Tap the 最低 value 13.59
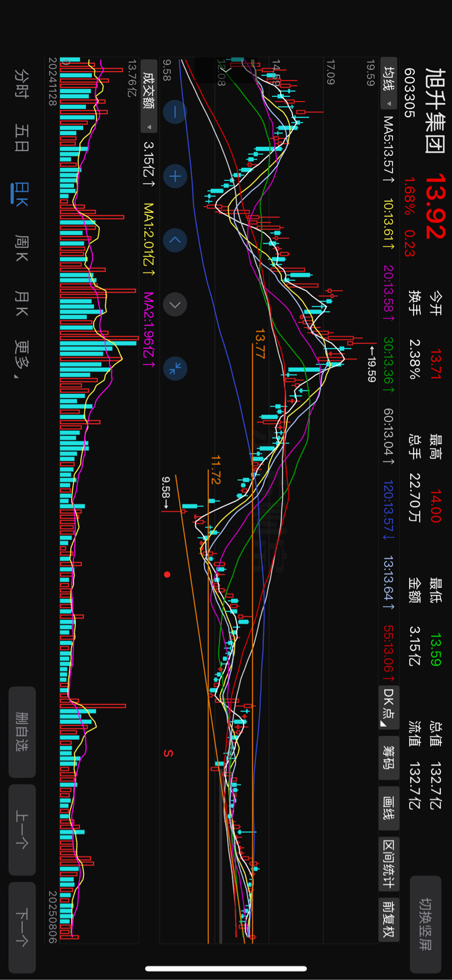The image size is (452, 980). coord(435,650)
